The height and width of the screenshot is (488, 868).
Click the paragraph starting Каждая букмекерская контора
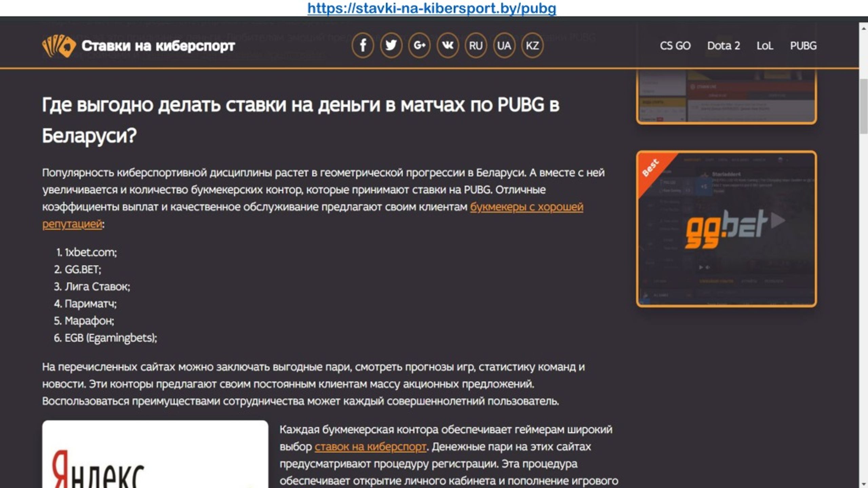tap(449, 455)
